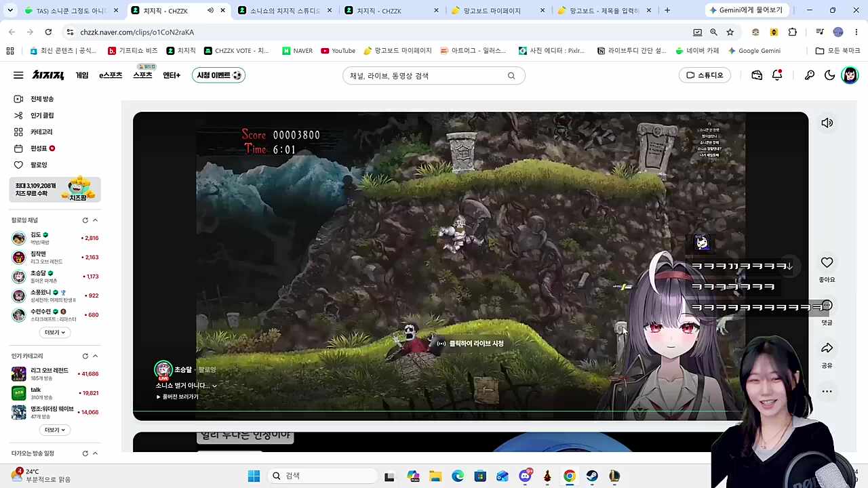Open the YouTube bookmark
868x488 pixels.
tap(338, 51)
